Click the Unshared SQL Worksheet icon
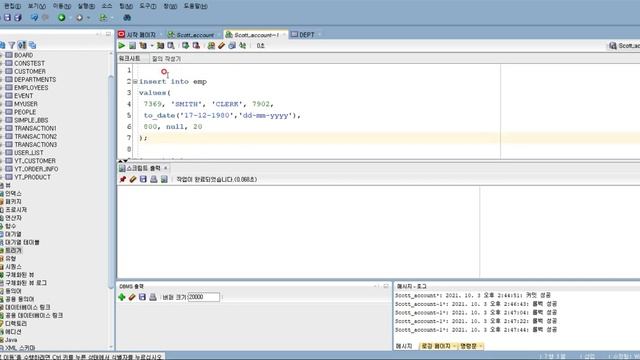Screen dimensions: 640x360 [x=211, y=46]
